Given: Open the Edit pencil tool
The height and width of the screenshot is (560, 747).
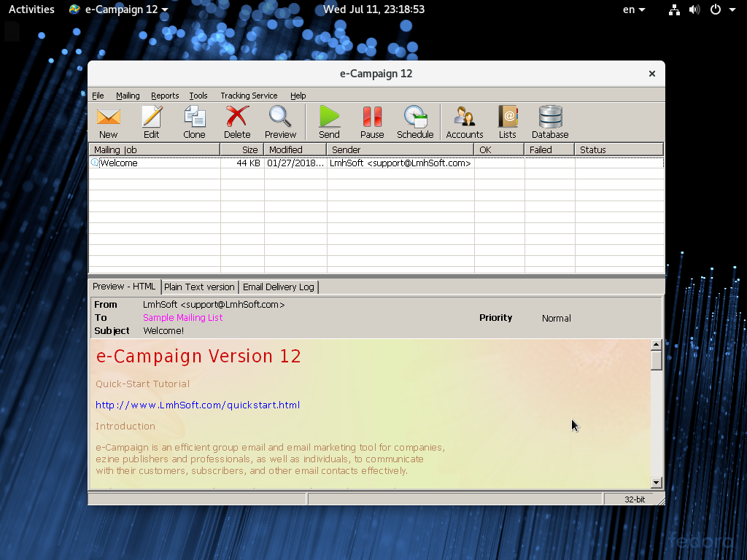Looking at the screenshot, I should click(x=152, y=122).
